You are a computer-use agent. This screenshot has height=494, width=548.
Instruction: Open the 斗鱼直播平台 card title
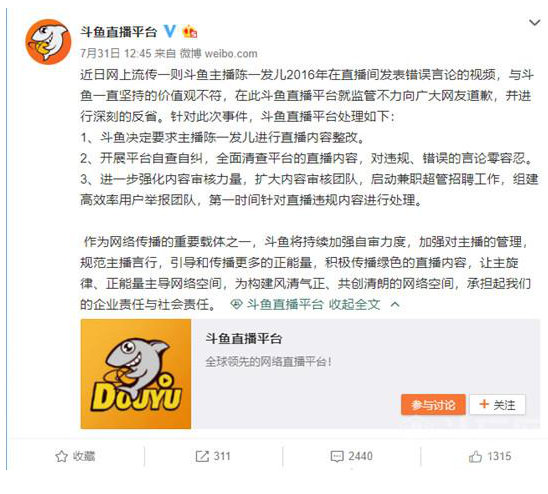[244, 338]
